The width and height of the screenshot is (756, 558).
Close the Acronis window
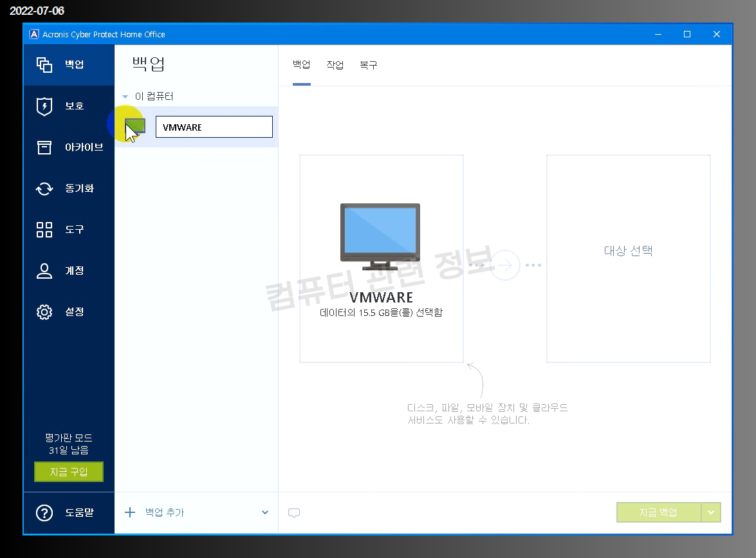pyautogui.click(x=717, y=34)
